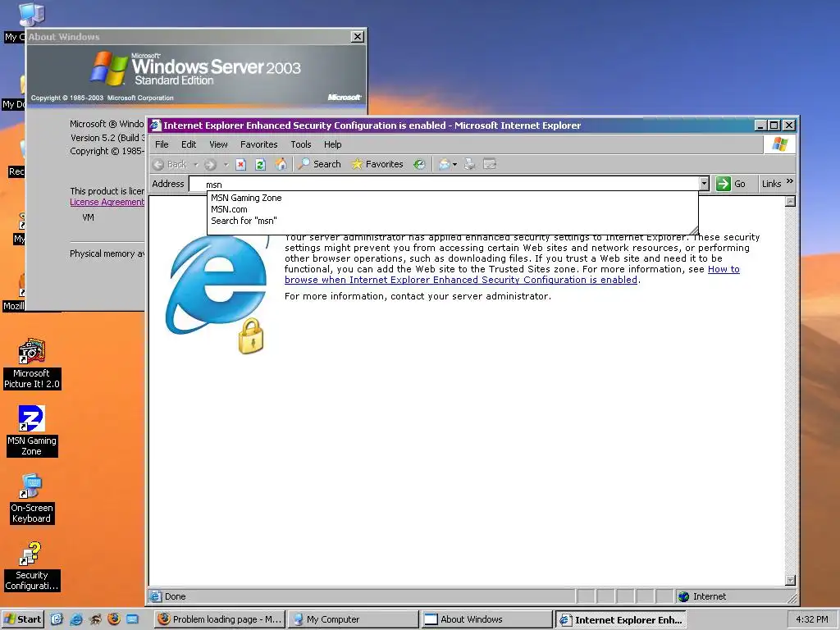Viewport: 840px width, 630px height.
Task: Click the keyboard quick launch icon
Action: coord(132,619)
